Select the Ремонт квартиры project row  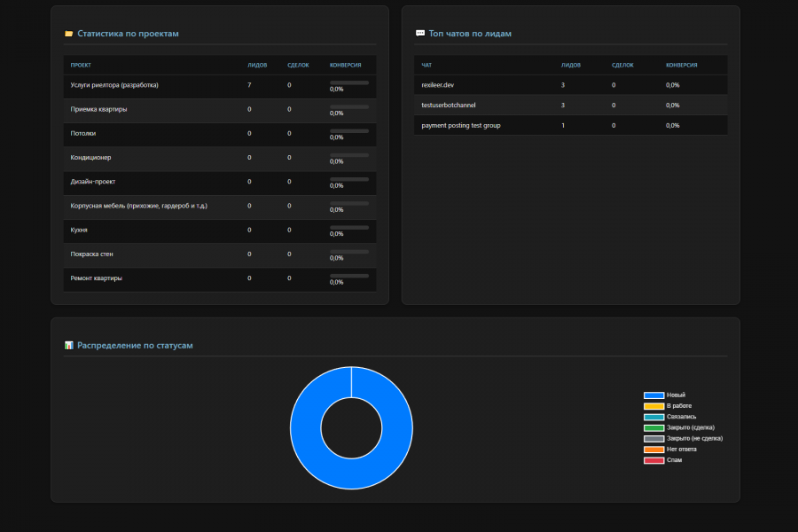[x=220, y=279]
